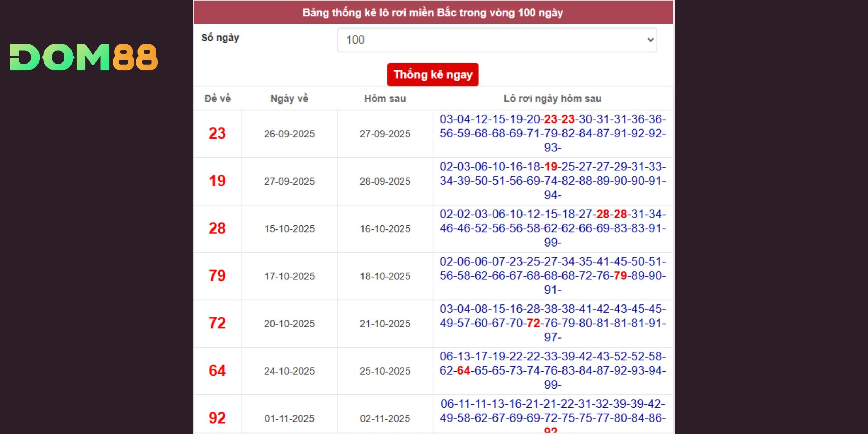Click Lô rơi ngày hôm sau header
This screenshot has height=434, width=868.
click(x=552, y=99)
